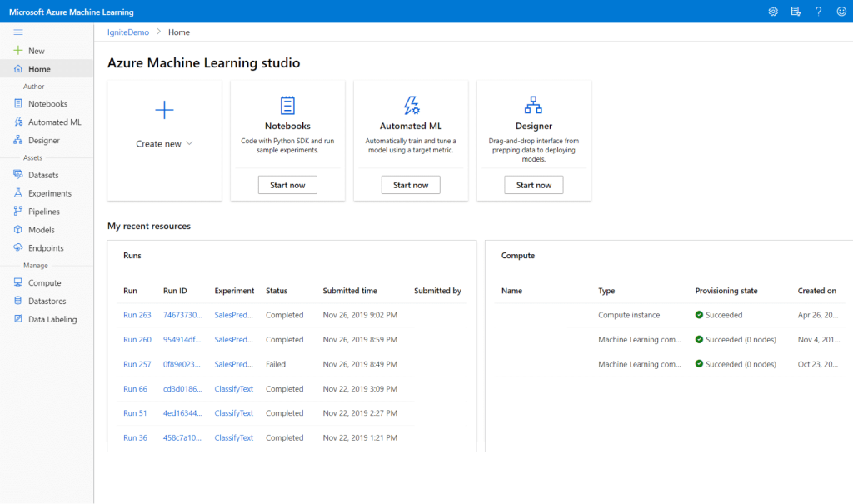The height and width of the screenshot is (504, 853).
Task: Collapse the sidebar using hamburger menu icon
Action: click(x=18, y=32)
